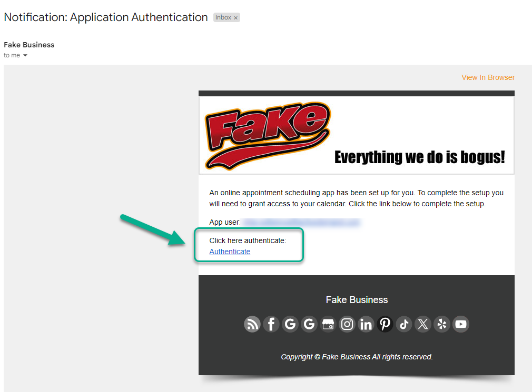
Task: Open the YouTube social icon
Action: (x=461, y=324)
